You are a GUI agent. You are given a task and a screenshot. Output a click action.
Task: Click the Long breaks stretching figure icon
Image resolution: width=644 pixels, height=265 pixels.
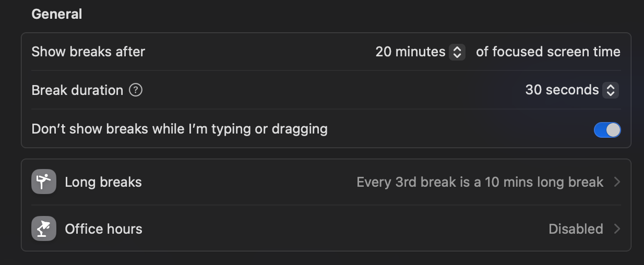44,182
